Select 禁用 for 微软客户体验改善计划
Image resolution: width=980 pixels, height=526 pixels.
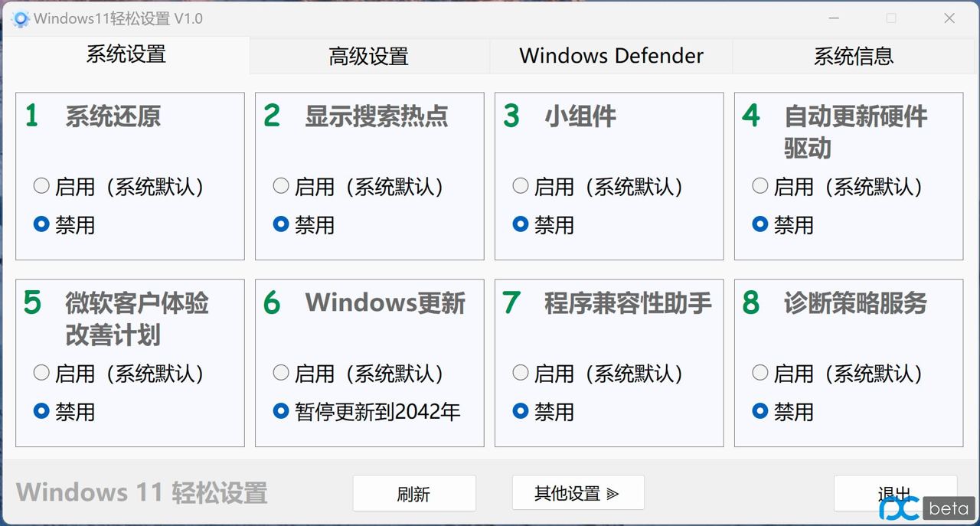point(42,411)
